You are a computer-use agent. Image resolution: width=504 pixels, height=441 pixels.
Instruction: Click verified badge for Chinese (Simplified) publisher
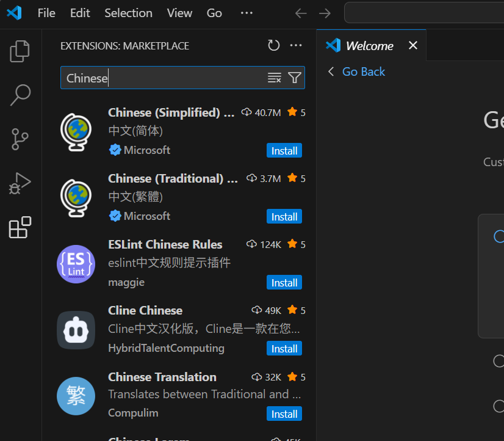tap(115, 150)
